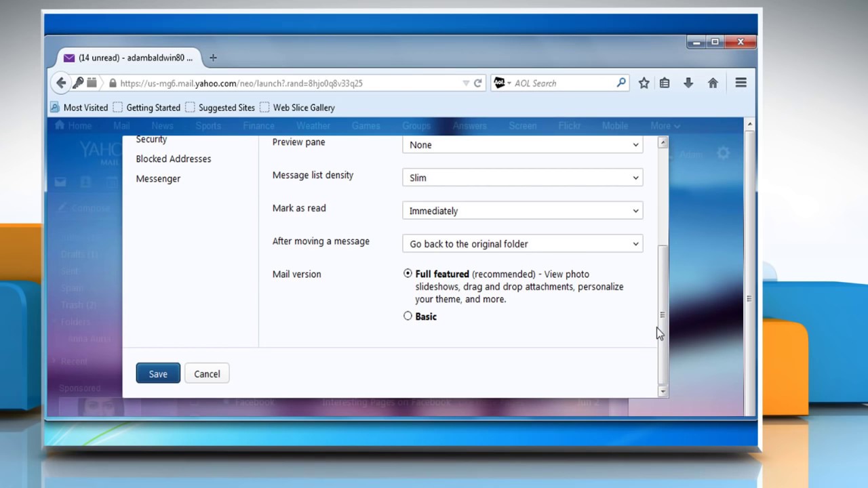Open the Yahoo Mail settings gear

click(723, 153)
